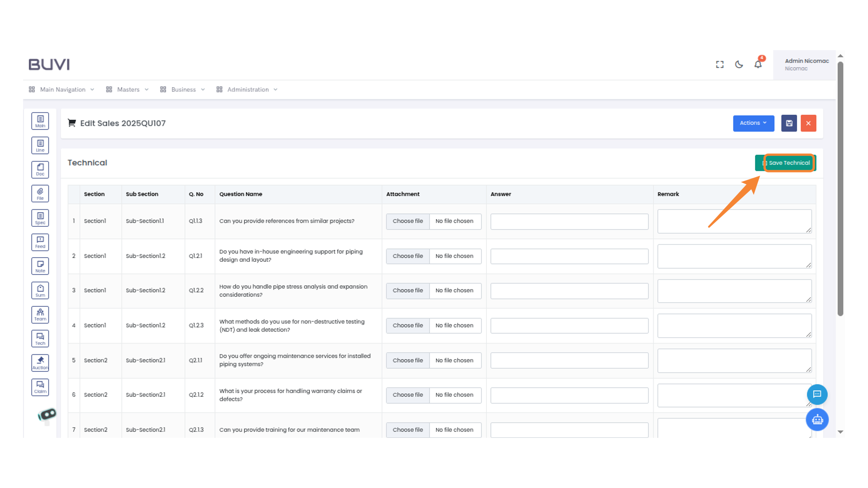Select the Spec sidebar icon

tap(40, 218)
